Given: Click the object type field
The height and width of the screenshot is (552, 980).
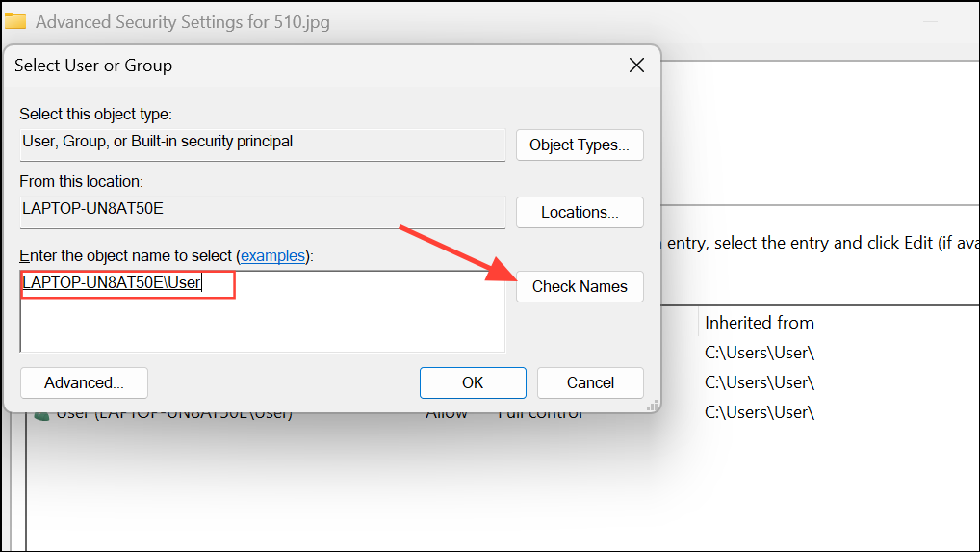Looking at the screenshot, I should pyautogui.click(x=263, y=145).
